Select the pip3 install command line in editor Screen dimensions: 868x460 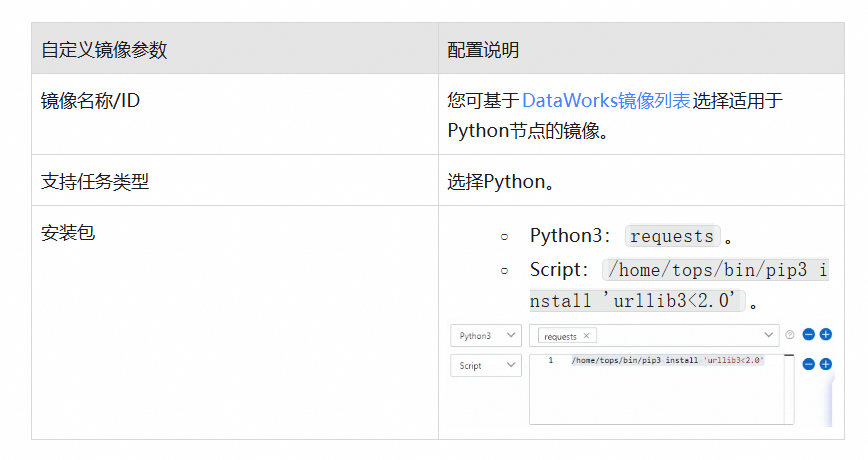pyautogui.click(x=668, y=360)
